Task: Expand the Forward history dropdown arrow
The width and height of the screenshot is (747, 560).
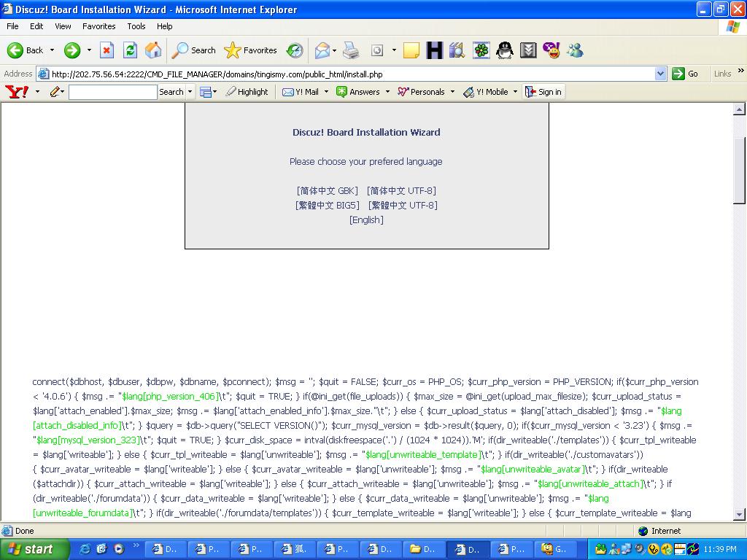Action: (x=89, y=50)
